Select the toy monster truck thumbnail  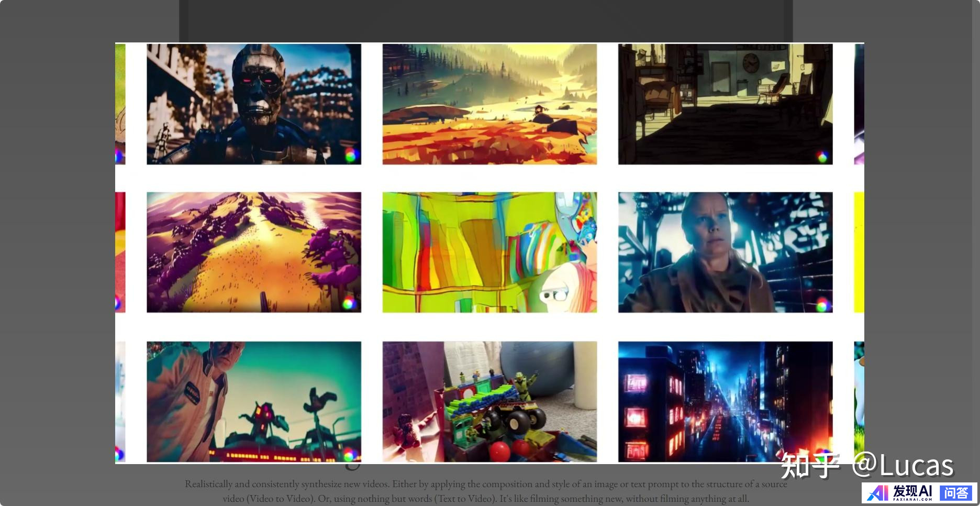pos(489,402)
